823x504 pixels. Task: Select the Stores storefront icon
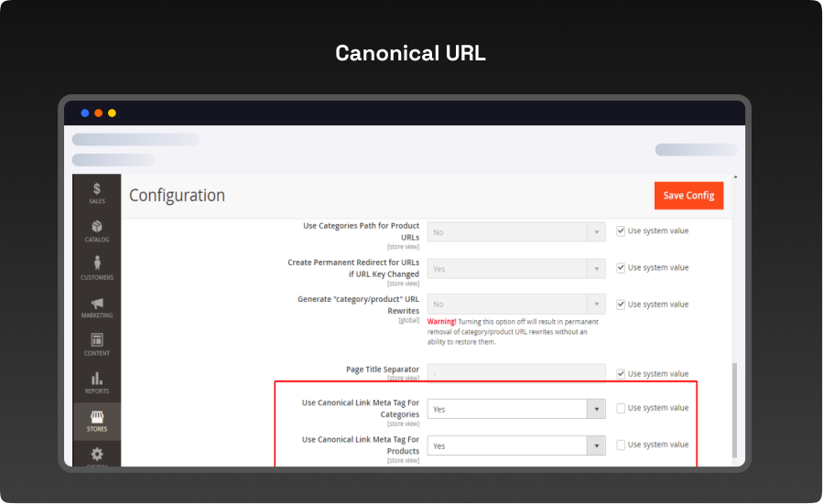[x=96, y=421]
